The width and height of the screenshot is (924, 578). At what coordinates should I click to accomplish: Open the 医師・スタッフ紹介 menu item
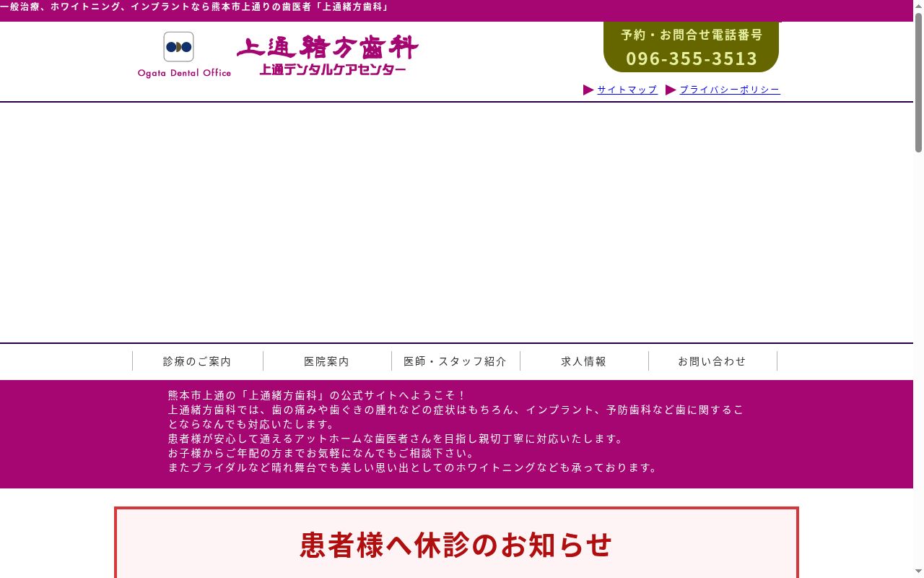[456, 361]
